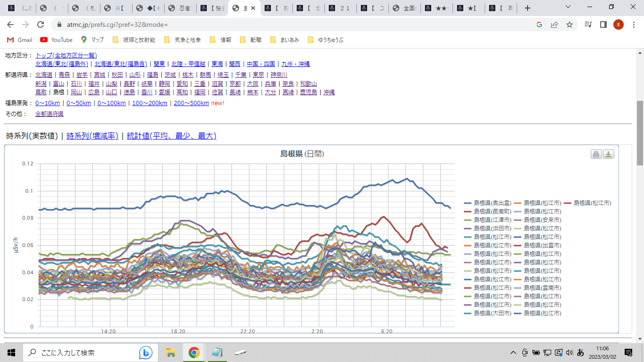This screenshot has width=644, height=362.
Task: Click the Bing icon in taskbar search
Action: point(146,352)
